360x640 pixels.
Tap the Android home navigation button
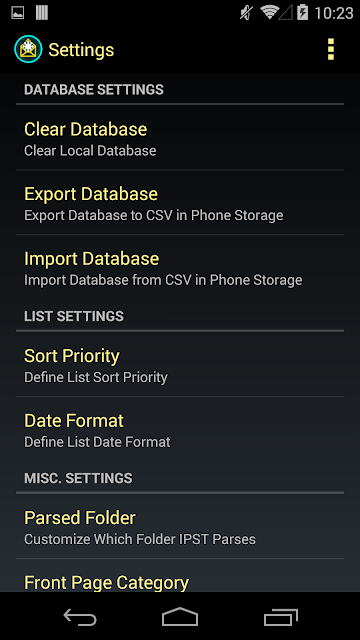pyautogui.click(x=180, y=616)
